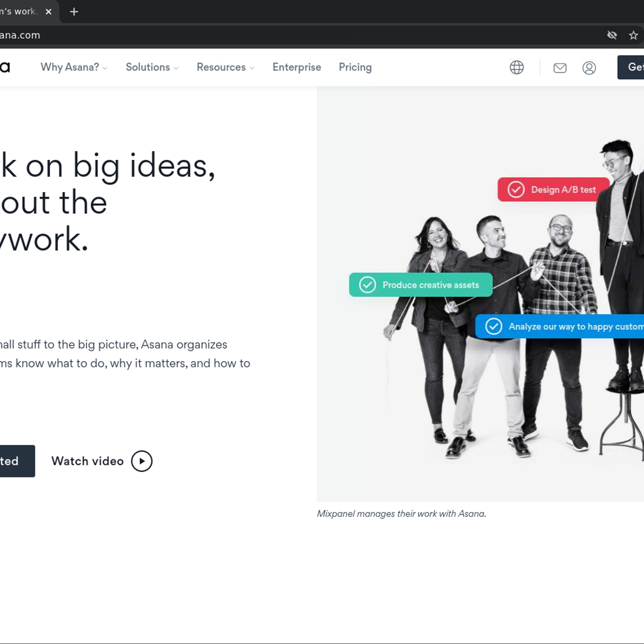Viewport: 644px width, 644px height.
Task: Click the envelope contact sales icon
Action: click(x=560, y=68)
